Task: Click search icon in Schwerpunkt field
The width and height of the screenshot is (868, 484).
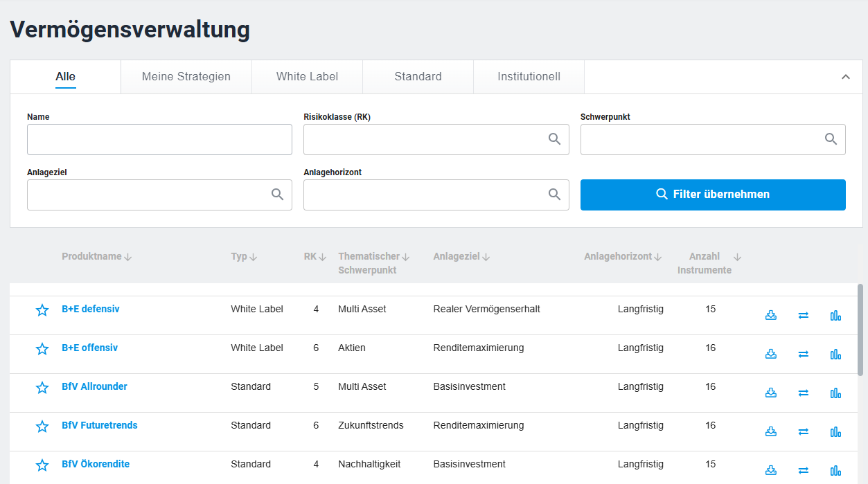Action: (831, 139)
